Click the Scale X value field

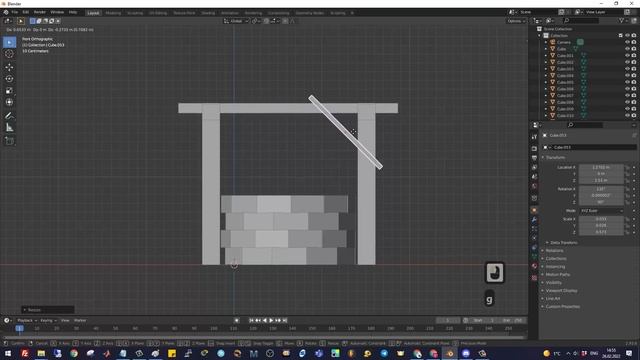pos(601,219)
